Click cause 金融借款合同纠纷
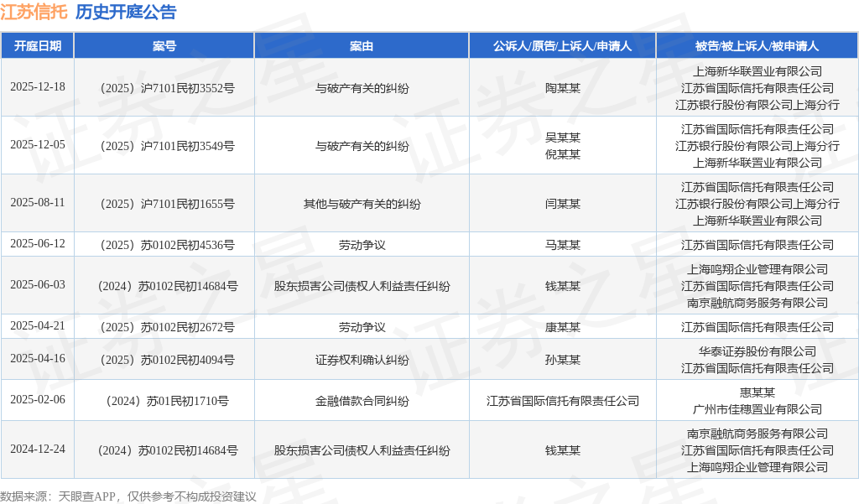Image resolution: width=859 pixels, height=504 pixels. pyautogui.click(x=362, y=401)
